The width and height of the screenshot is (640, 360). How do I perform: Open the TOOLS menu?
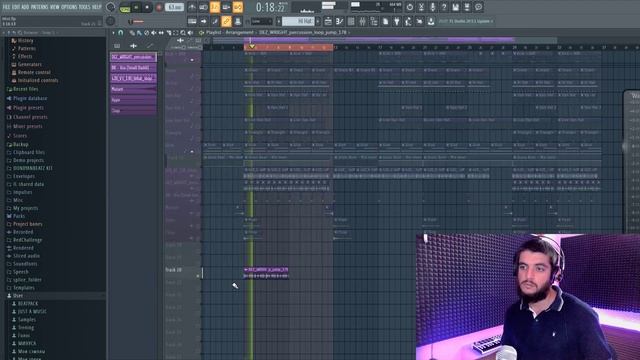(x=84, y=7)
